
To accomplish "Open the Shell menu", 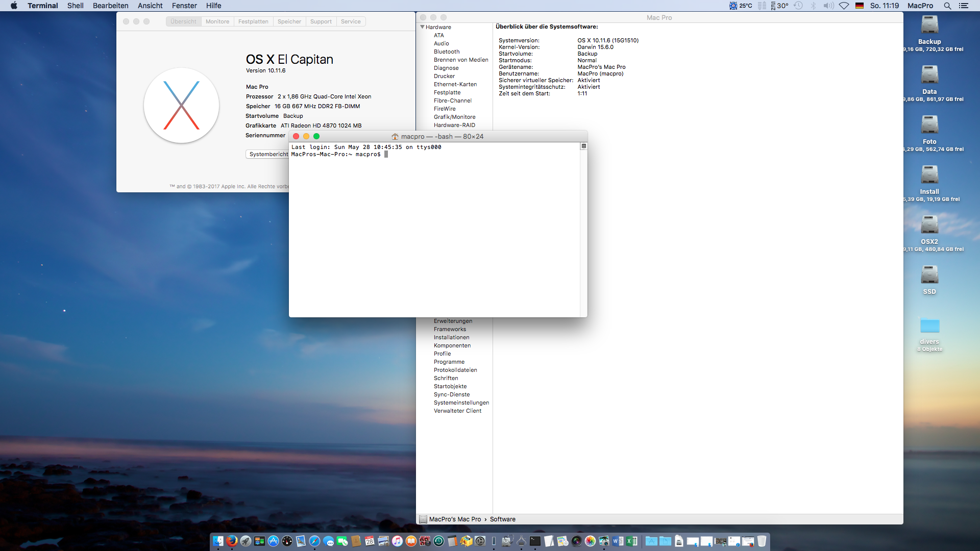I will 75,6.
